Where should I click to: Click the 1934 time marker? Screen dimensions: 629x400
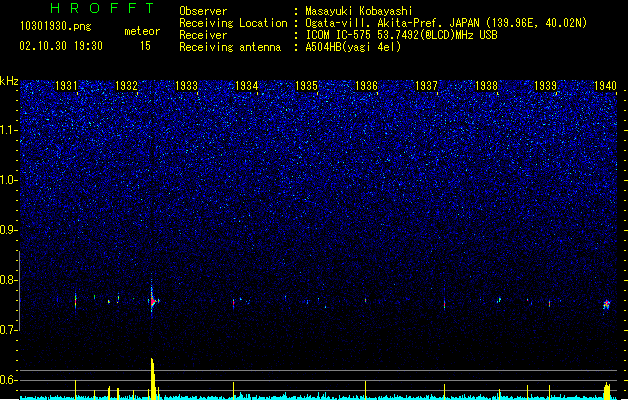pyautogui.click(x=246, y=86)
